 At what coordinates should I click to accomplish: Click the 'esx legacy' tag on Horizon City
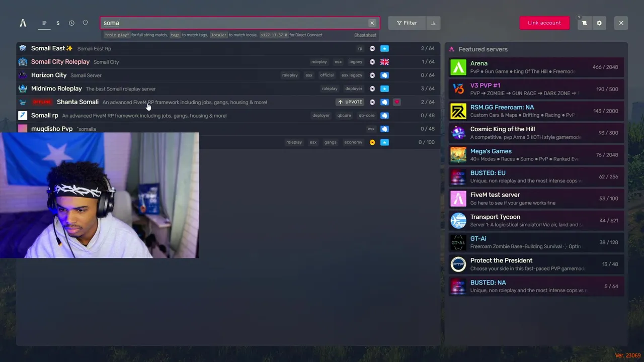[x=352, y=75]
